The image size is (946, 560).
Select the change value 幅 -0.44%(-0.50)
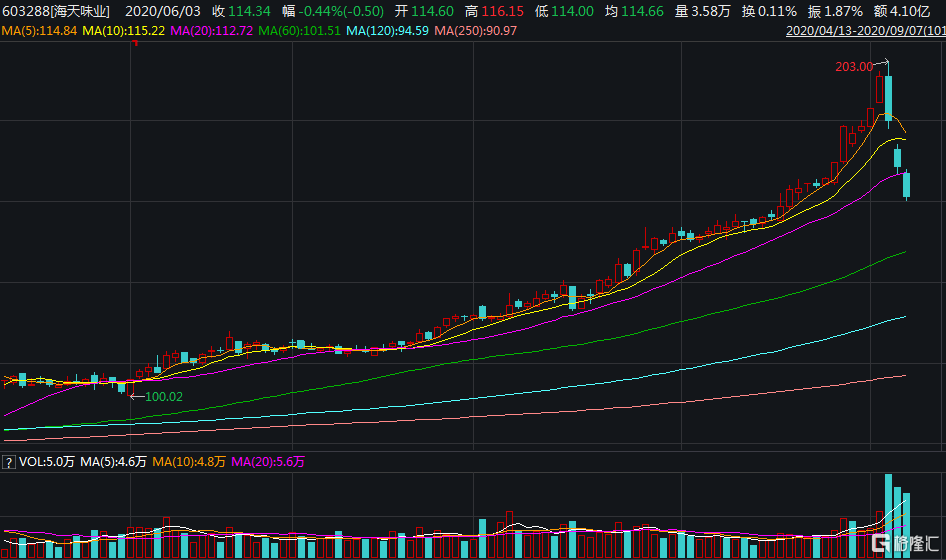click(333, 11)
